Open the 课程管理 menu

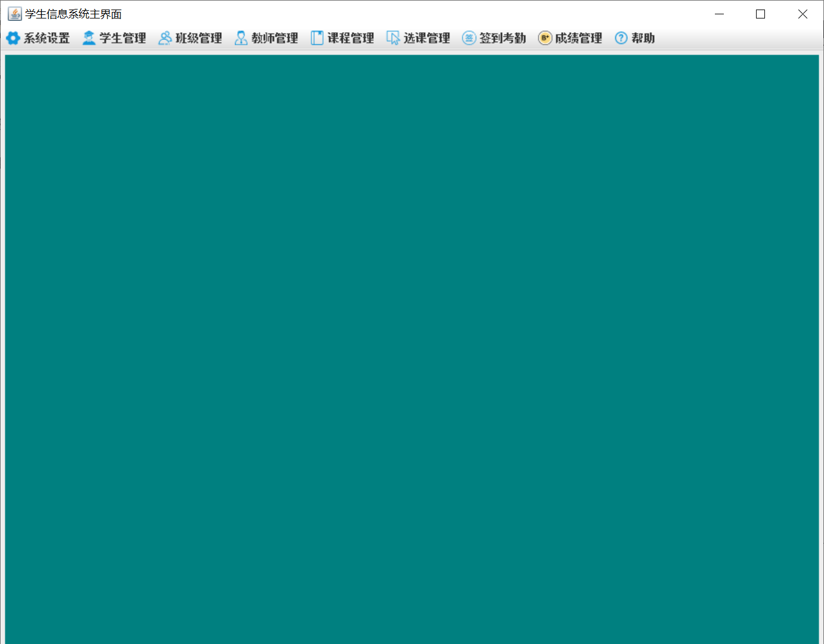pos(342,38)
